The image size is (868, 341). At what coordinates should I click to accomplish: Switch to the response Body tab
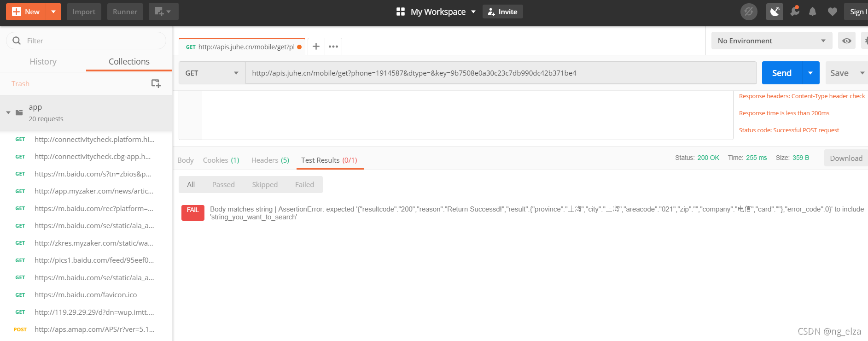(185, 160)
